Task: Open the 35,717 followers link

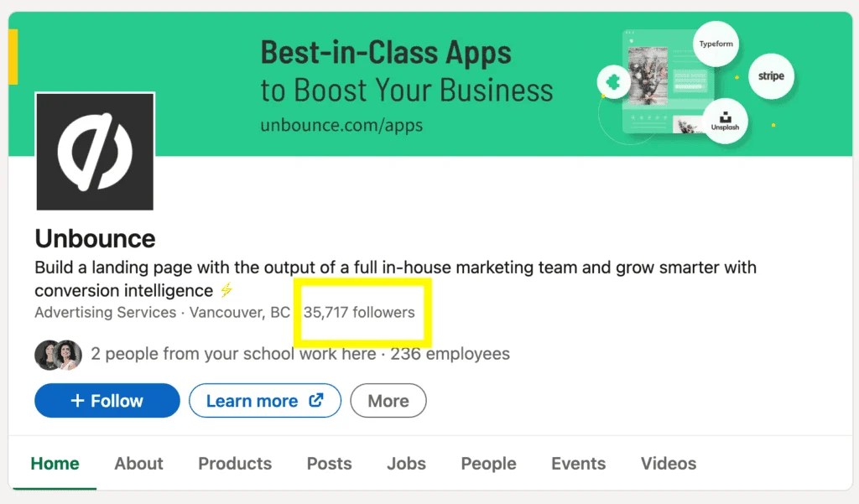Action: click(361, 313)
